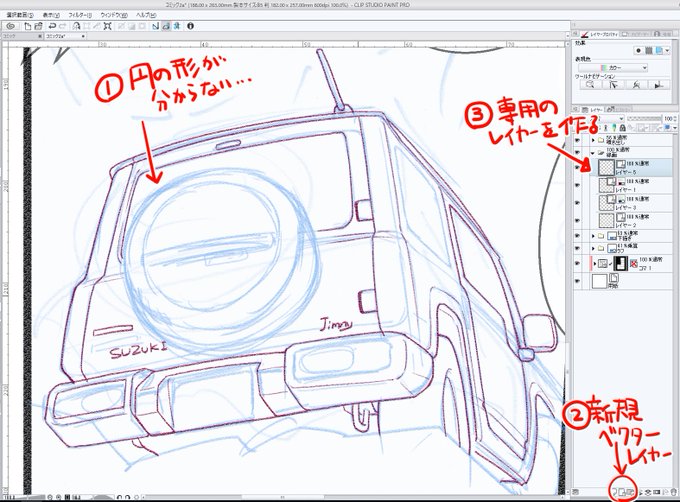
Task: Create a new document via toolbar icon
Action: tap(28, 26)
